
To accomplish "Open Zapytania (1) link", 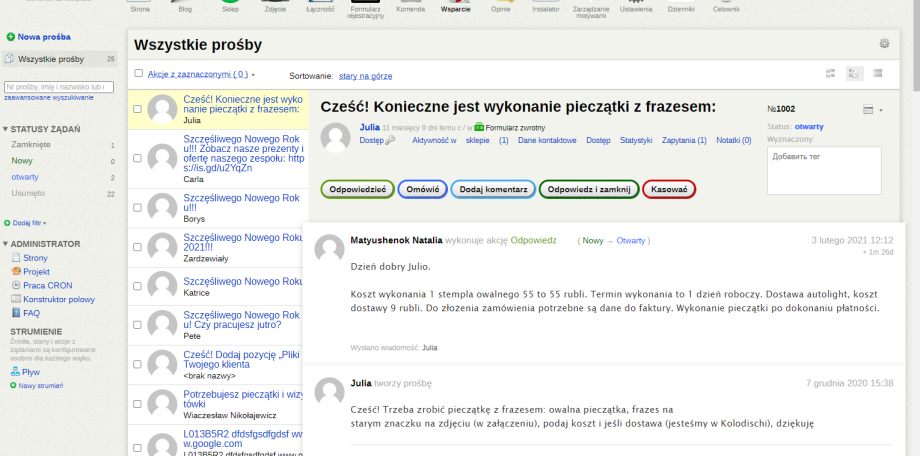I will coord(684,141).
